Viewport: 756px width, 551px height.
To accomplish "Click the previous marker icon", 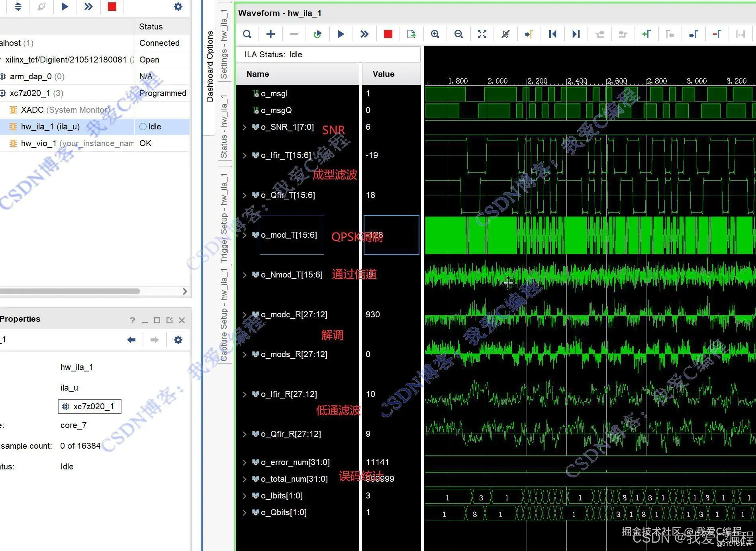I will (x=670, y=34).
